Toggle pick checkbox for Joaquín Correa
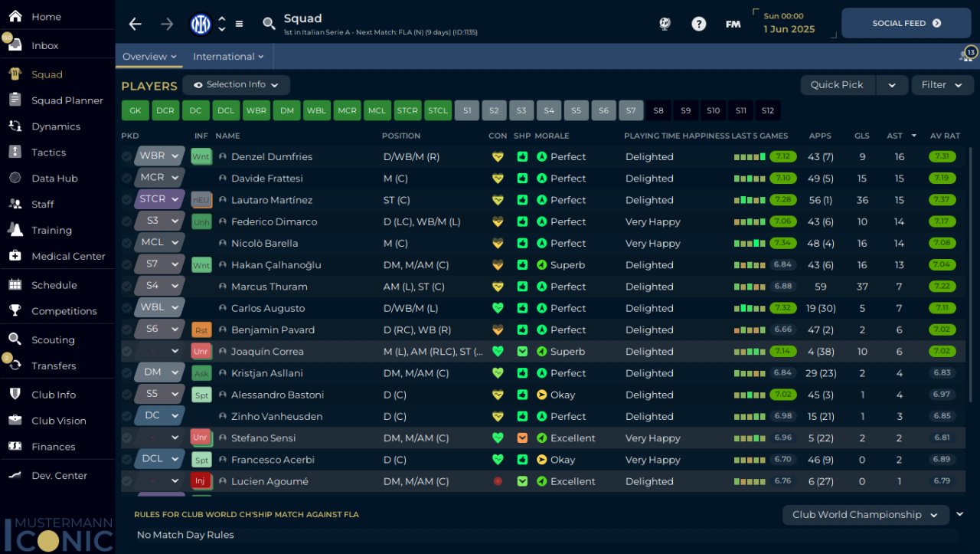Screen dimensions: 980x554 click(127, 352)
